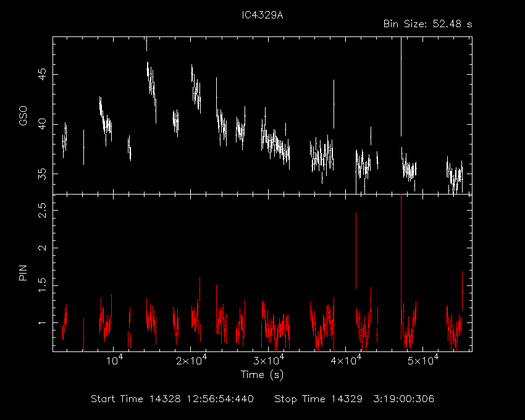525x420 pixels.
Task: Click the PIN tick label 1.5
Action: coord(43,286)
